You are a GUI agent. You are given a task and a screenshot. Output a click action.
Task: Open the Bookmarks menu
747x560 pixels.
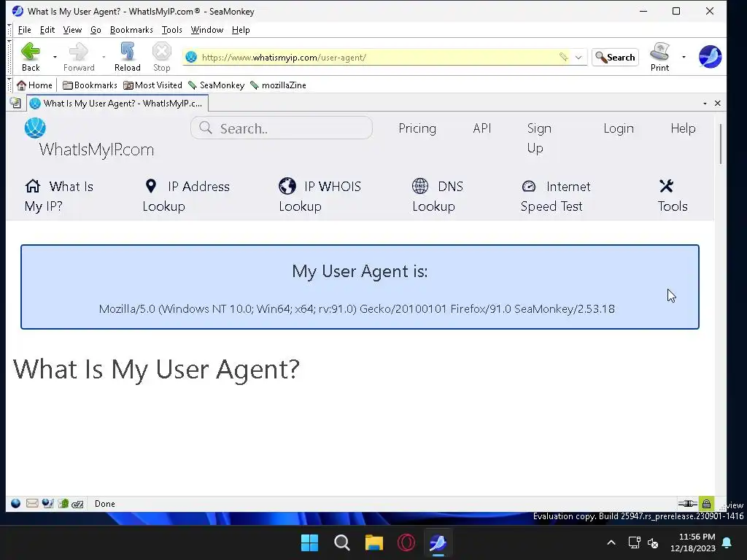coord(131,30)
